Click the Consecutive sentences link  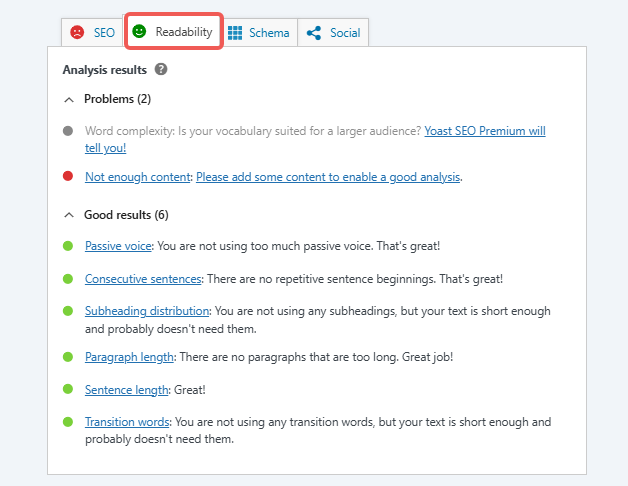tap(144, 278)
